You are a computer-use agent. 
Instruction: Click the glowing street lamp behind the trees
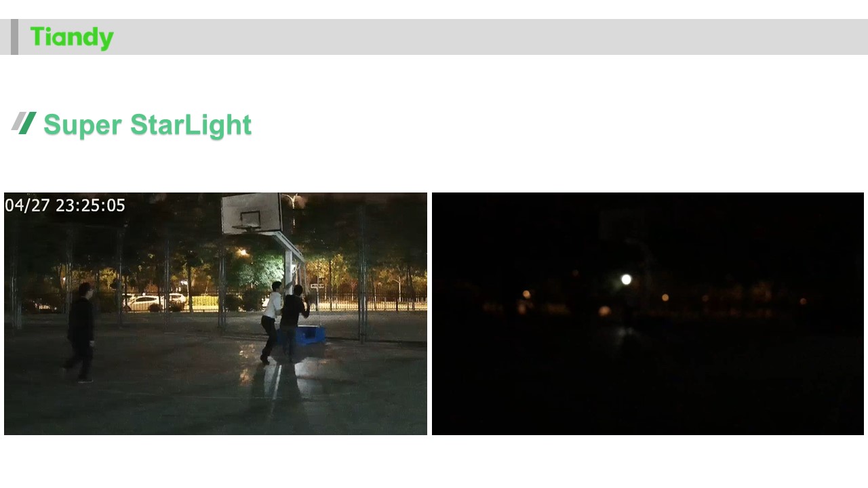click(243, 253)
